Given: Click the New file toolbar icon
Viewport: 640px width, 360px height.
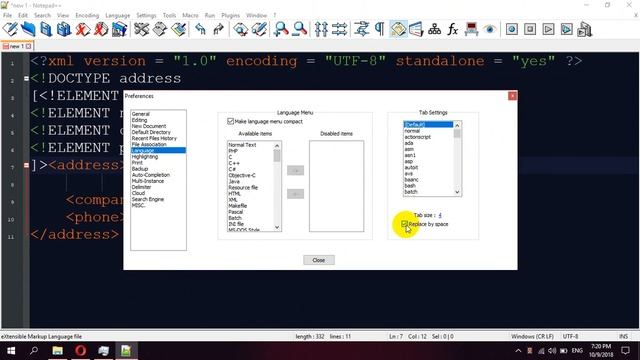Looking at the screenshot, I should (x=10, y=29).
